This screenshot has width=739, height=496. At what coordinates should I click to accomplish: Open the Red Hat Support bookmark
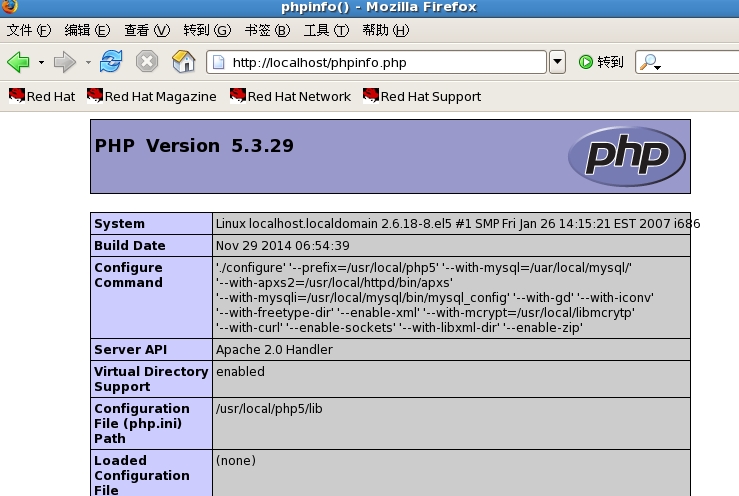coord(422,96)
